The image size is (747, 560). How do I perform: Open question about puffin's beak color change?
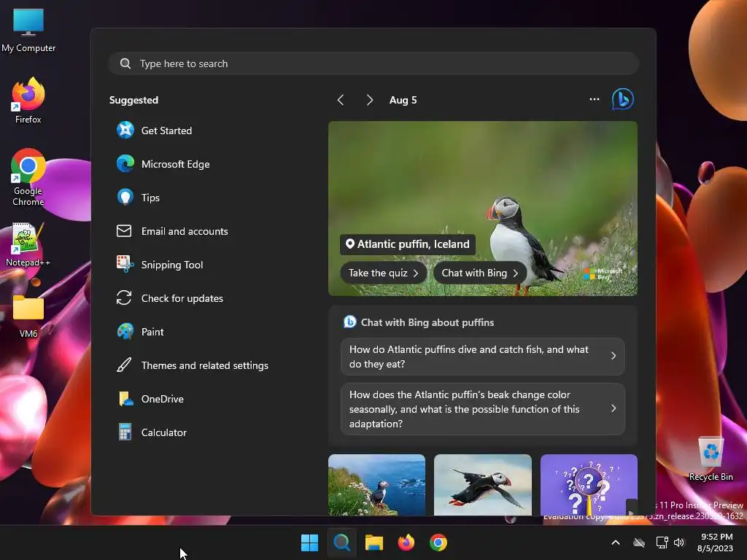pyautogui.click(x=483, y=409)
